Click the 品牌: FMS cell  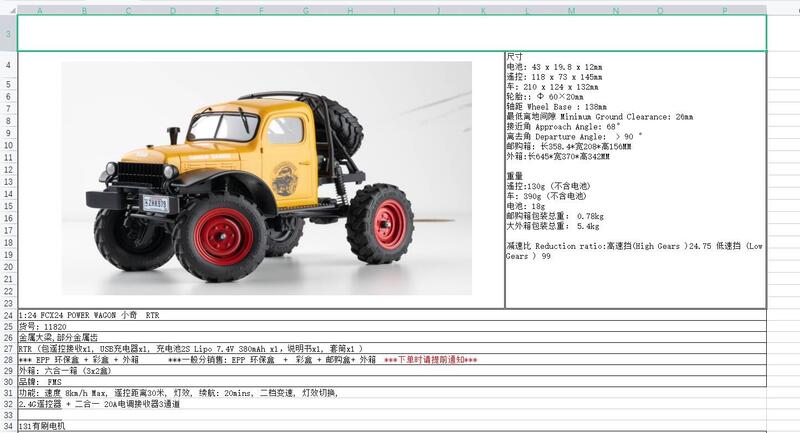[x=42, y=381]
